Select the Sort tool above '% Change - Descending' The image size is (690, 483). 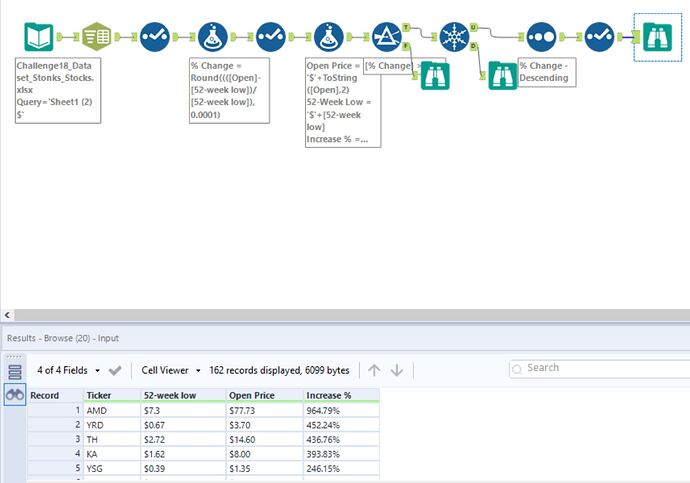tap(541, 37)
